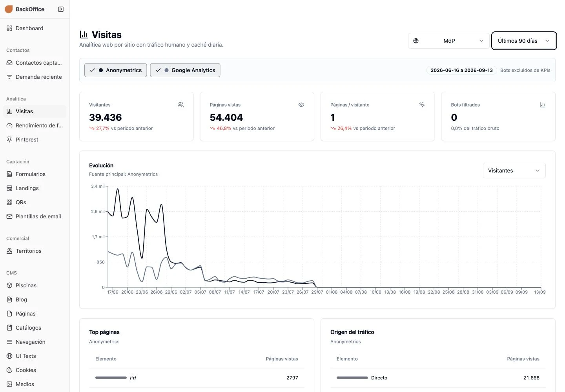Screen dimensions: 565x392
Task: Click the progress bar beside Directo
Action: (352, 378)
